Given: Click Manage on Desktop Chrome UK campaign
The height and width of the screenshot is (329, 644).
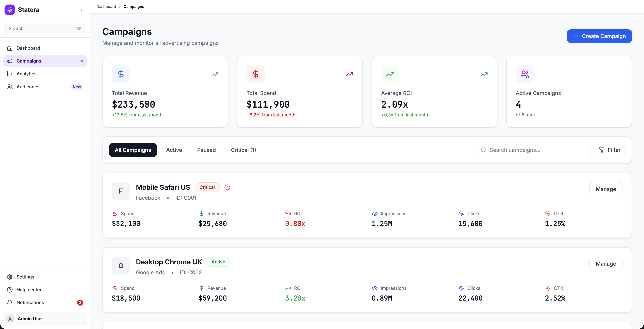Looking at the screenshot, I should click(x=606, y=264).
